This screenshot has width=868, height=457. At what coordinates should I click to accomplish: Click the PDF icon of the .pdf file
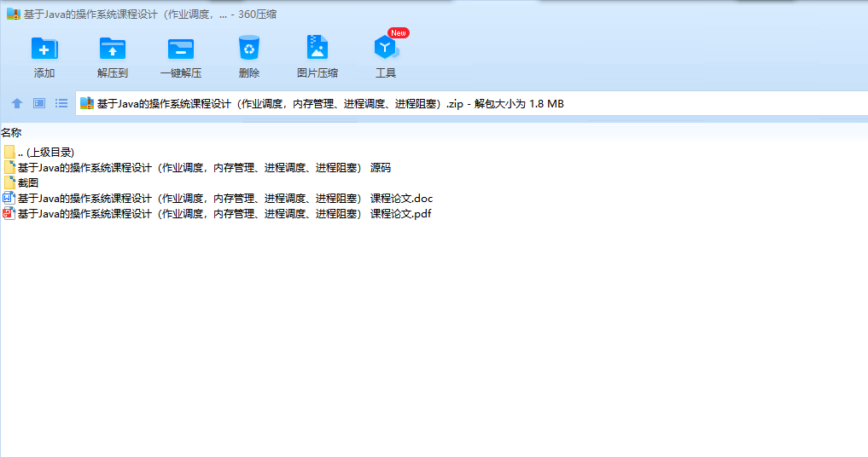pyautogui.click(x=9, y=213)
